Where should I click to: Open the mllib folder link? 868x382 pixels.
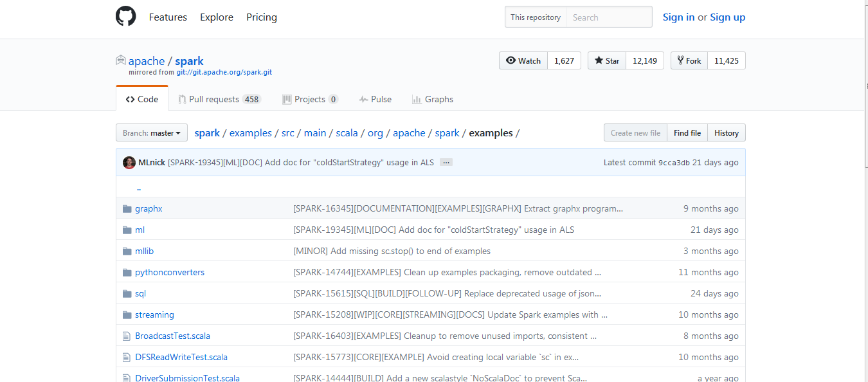click(144, 251)
